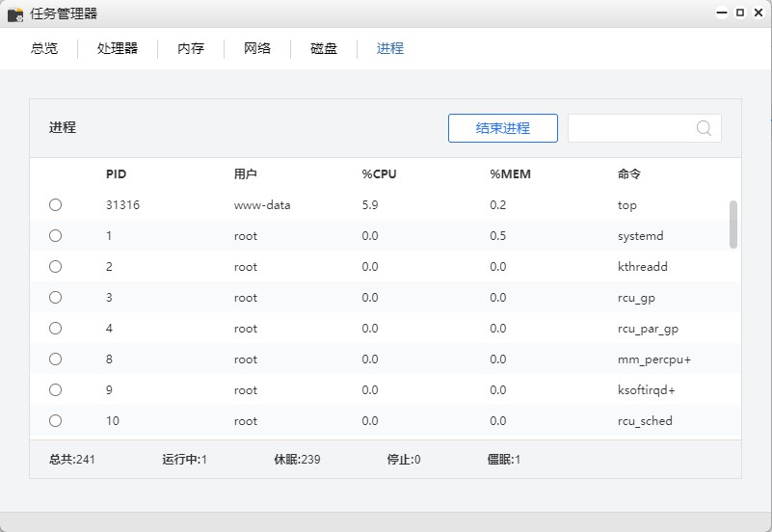
Task: Open the 处理器 processor tab
Action: 118,48
